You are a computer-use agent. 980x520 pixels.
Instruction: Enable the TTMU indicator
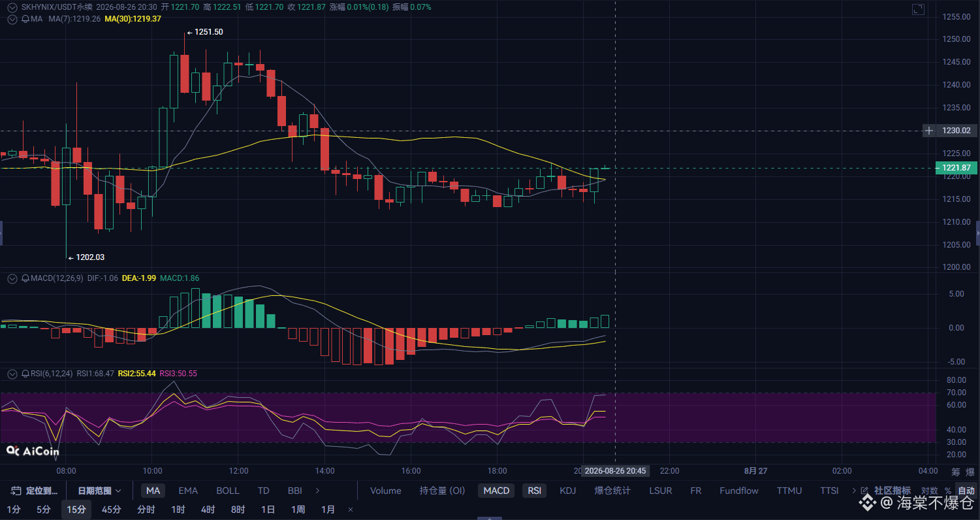(x=789, y=491)
